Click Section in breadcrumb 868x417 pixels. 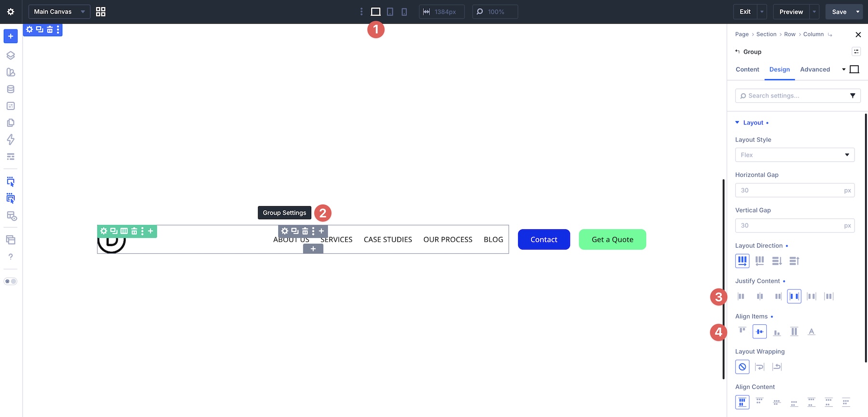(x=766, y=34)
